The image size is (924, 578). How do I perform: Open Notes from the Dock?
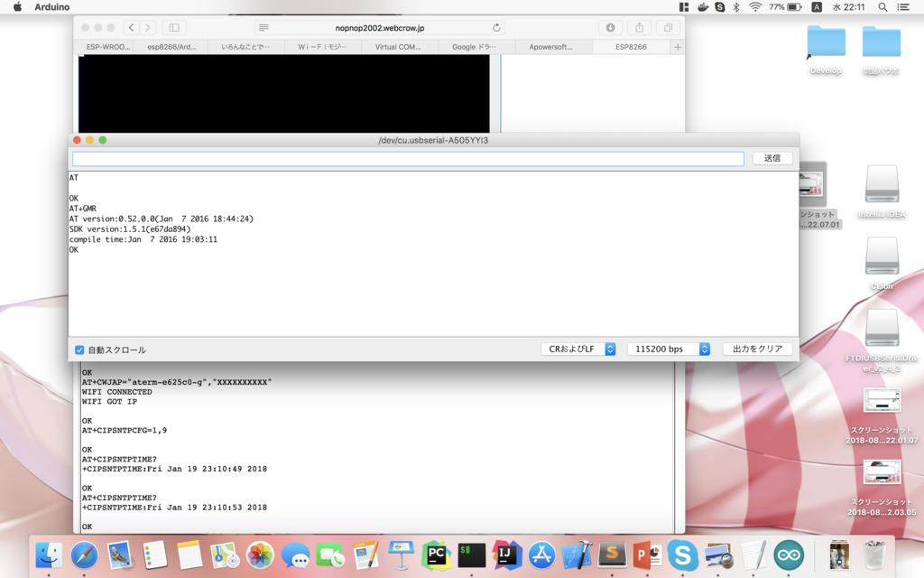click(x=189, y=555)
